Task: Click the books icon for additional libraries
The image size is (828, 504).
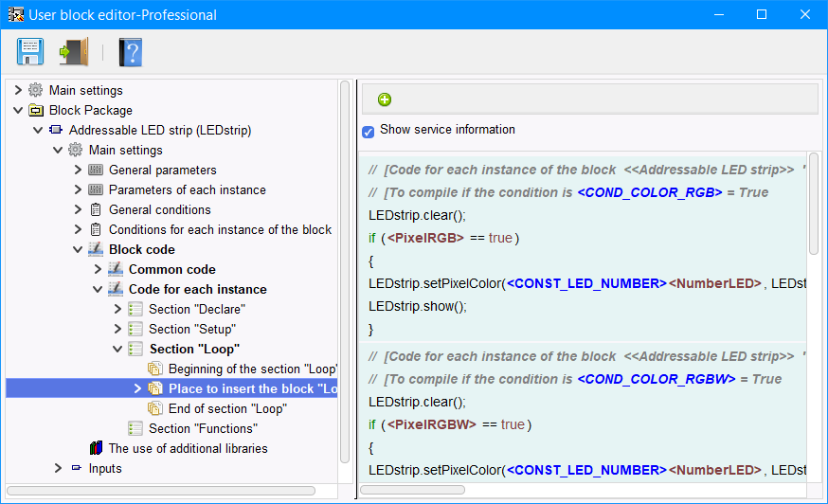Action: tap(95, 448)
